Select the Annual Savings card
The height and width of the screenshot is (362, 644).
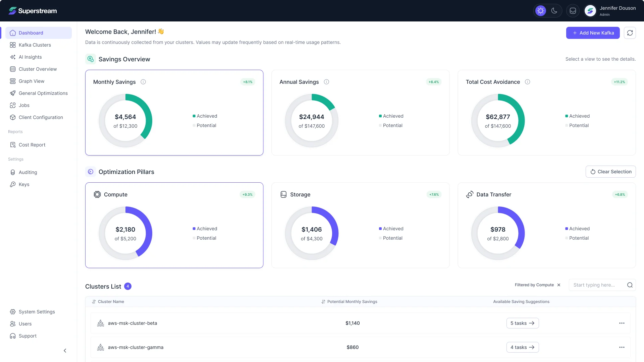(360, 113)
